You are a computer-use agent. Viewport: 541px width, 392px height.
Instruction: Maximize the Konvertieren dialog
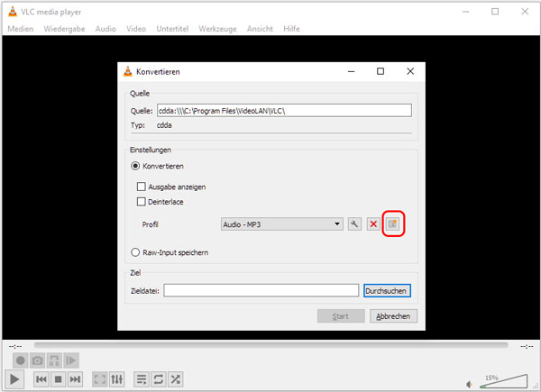[381, 71]
